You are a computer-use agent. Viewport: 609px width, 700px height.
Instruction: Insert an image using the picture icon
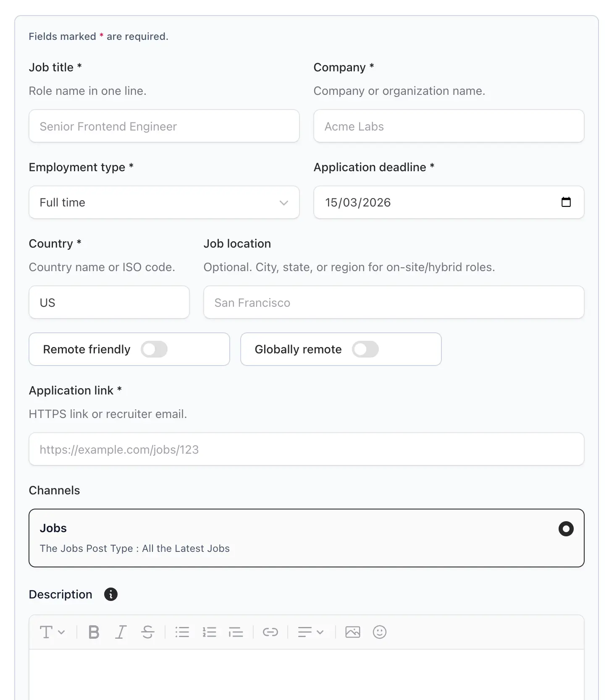(353, 632)
